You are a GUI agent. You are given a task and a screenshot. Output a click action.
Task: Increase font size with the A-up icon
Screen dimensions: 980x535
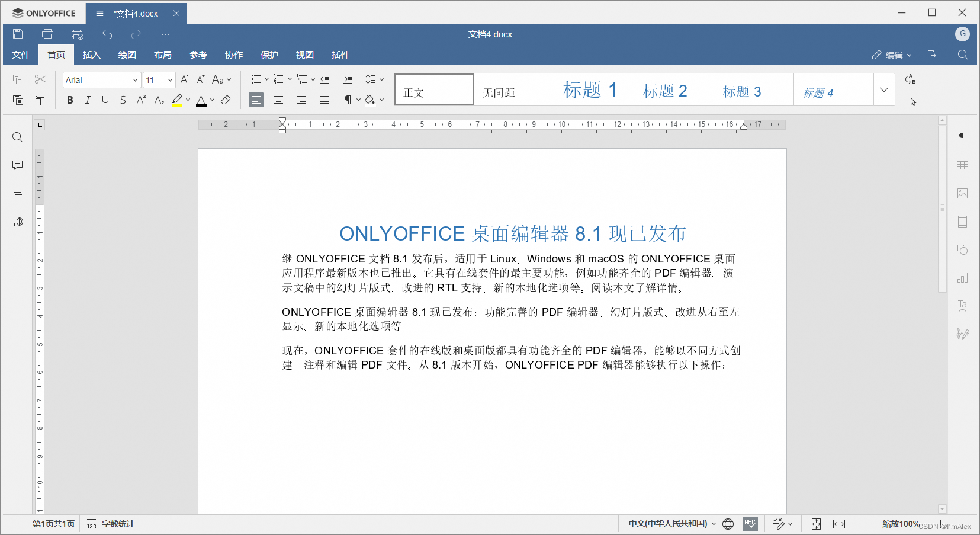click(x=184, y=79)
